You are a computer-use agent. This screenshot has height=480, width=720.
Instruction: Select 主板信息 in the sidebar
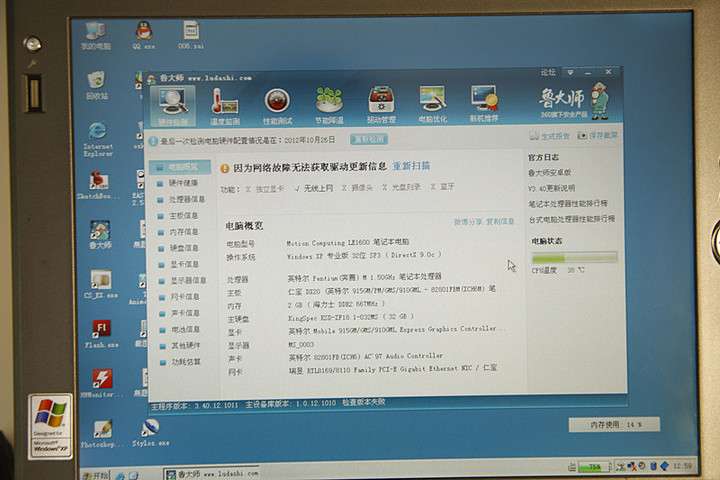pos(178,215)
